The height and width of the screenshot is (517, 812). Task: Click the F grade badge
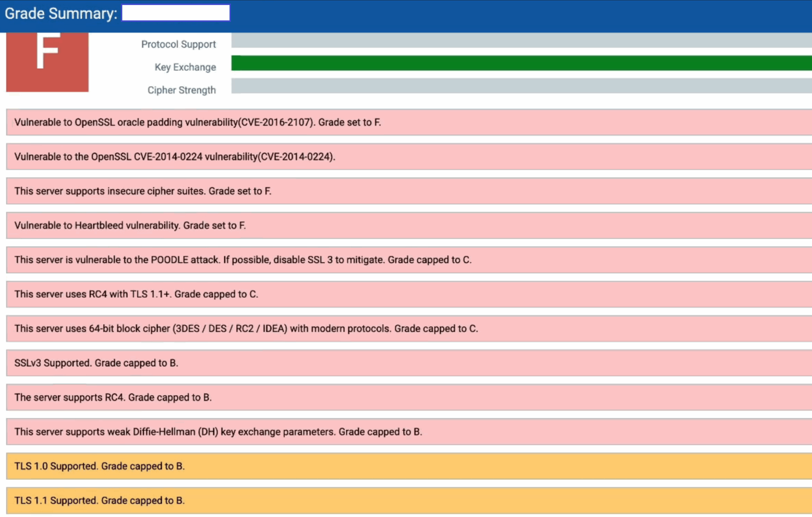coord(47,62)
